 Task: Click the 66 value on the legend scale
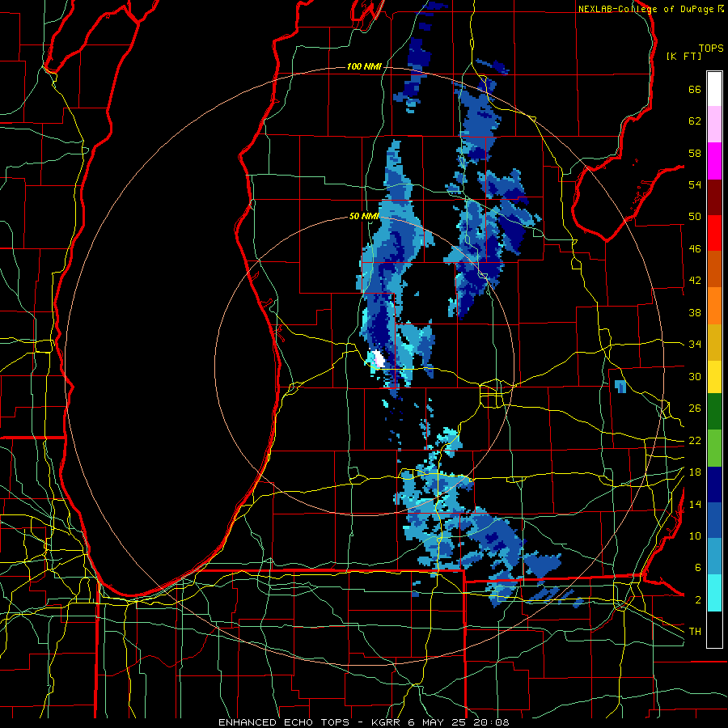[695, 90]
